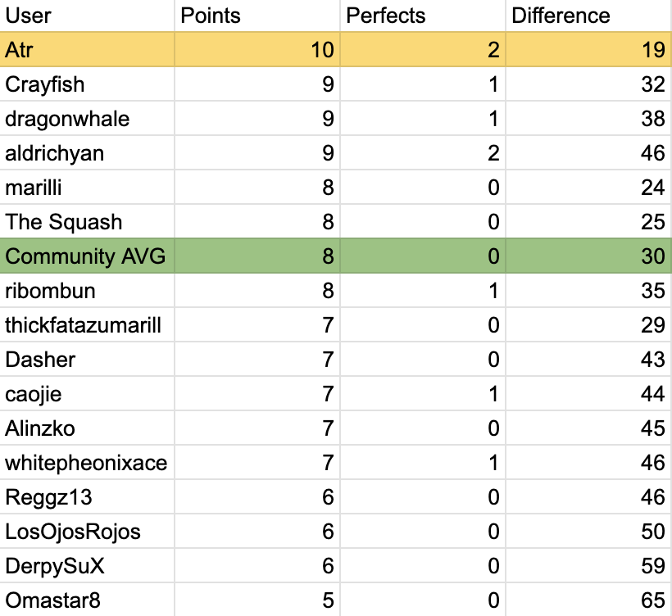
Task: Click the LosOjosRojos user cell
Action: pos(87,532)
